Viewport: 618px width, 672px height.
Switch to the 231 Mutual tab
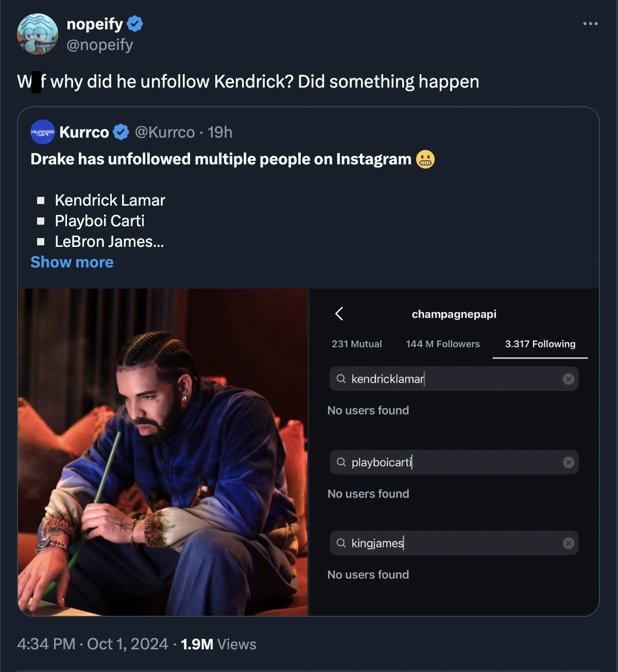pyautogui.click(x=356, y=344)
